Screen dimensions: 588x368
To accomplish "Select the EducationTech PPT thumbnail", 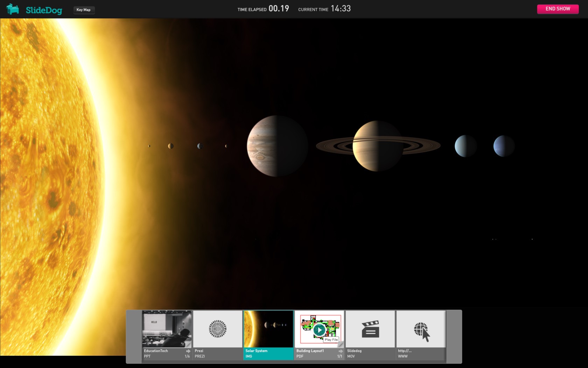I will pyautogui.click(x=167, y=329).
